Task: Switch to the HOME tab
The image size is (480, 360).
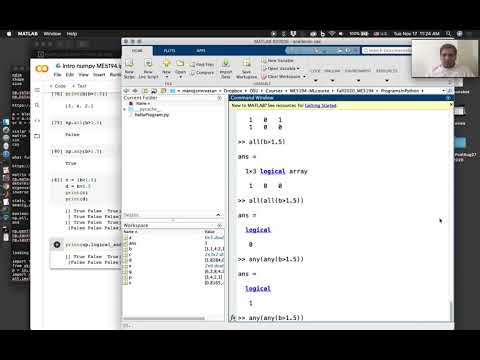Action: click(x=137, y=51)
